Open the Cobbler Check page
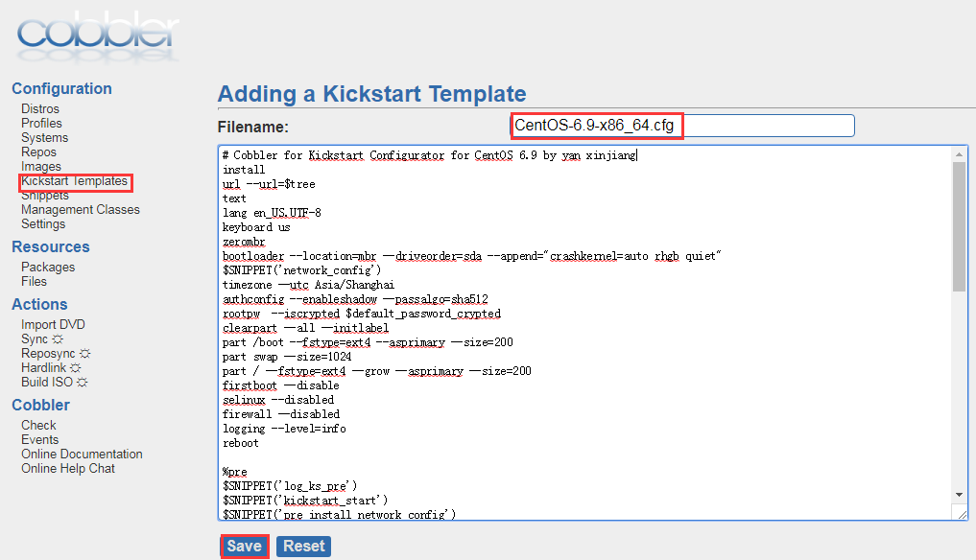Image resolution: width=976 pixels, height=560 pixels. (38, 425)
